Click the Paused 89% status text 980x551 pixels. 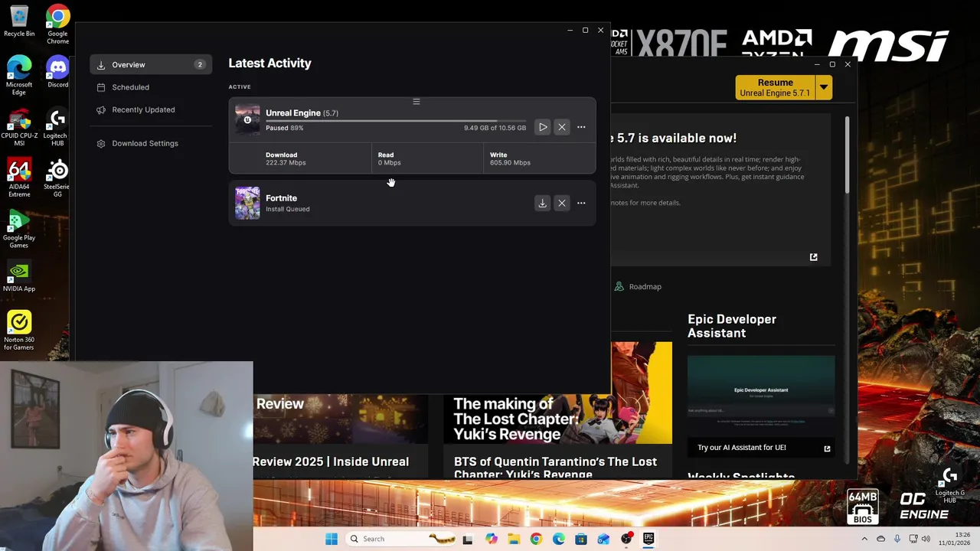tap(284, 128)
